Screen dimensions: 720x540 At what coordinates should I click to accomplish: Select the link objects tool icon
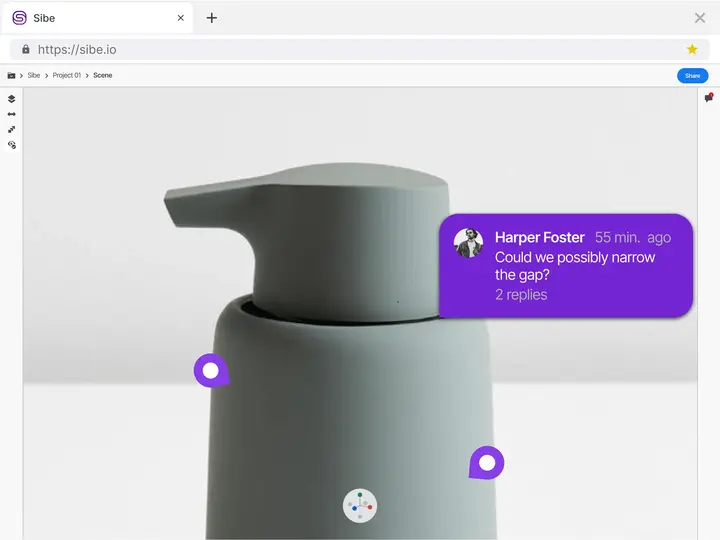click(11, 145)
